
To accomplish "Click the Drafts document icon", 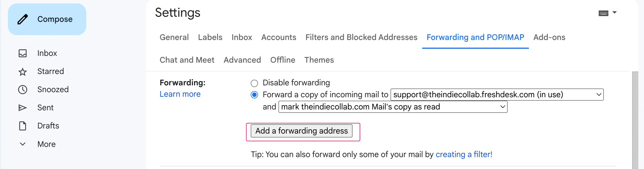I will coord(23,126).
